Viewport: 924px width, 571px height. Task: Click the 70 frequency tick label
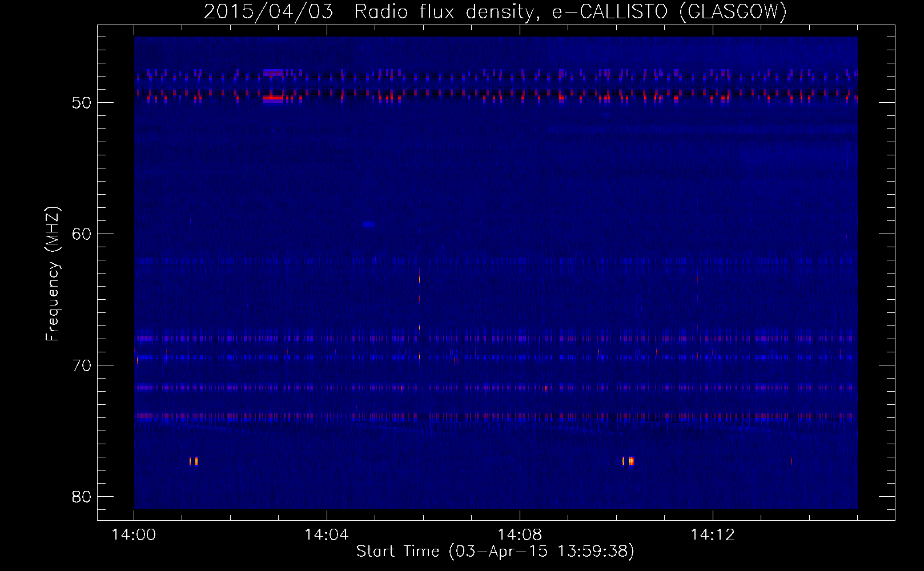click(82, 365)
